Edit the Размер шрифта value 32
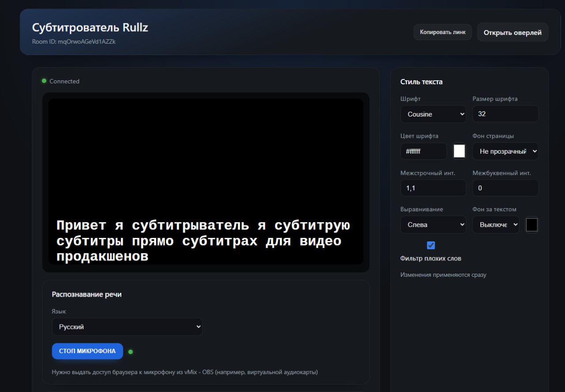Image resolution: width=565 pixels, height=392 pixels. click(505, 114)
